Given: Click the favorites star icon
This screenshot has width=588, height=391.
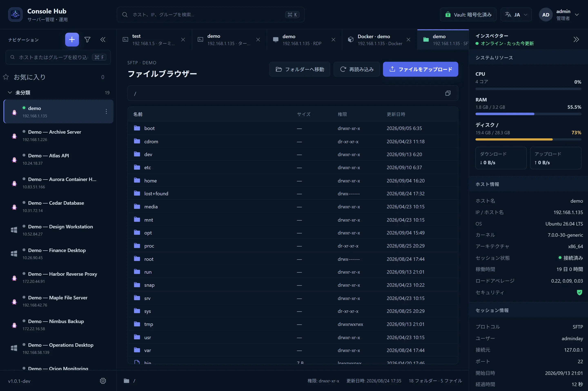Looking at the screenshot, I should 6,77.
